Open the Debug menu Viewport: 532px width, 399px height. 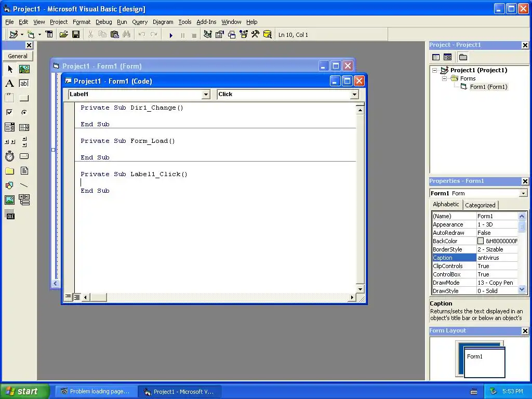coord(103,22)
